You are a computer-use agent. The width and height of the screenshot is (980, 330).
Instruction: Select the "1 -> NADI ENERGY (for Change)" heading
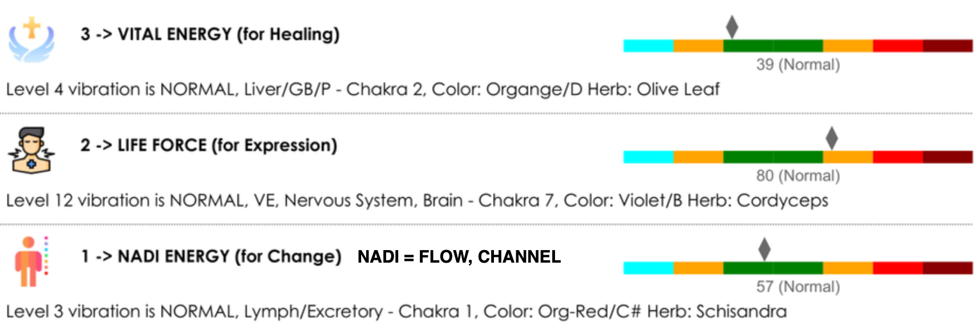click(211, 256)
